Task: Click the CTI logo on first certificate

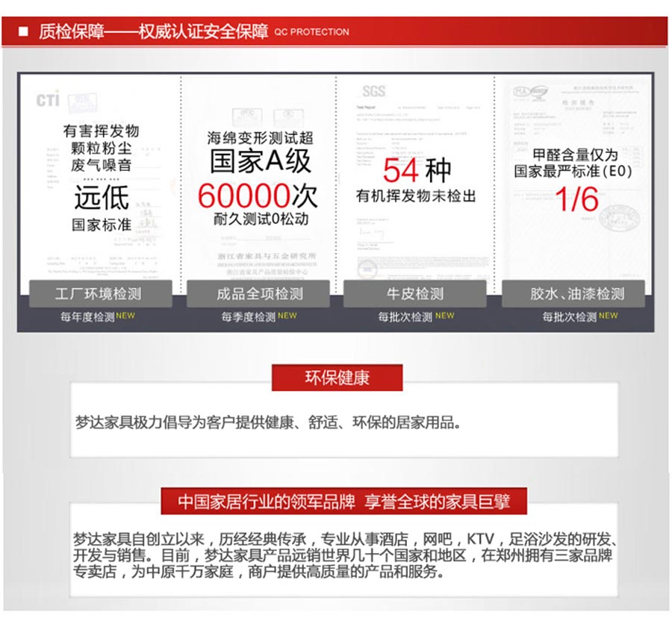Action: pyautogui.click(x=47, y=99)
